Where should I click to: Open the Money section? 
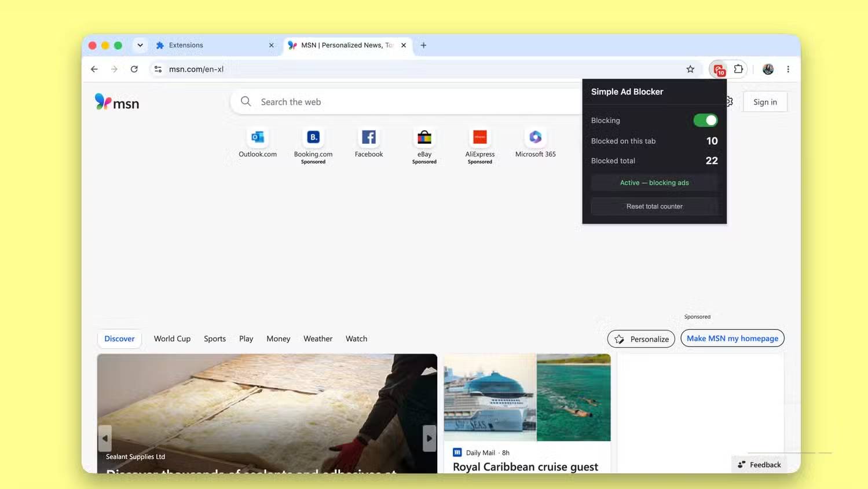coord(279,339)
